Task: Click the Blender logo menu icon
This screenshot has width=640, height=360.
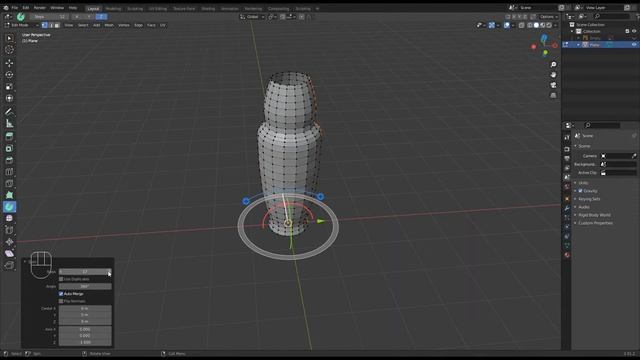Action: (6, 8)
